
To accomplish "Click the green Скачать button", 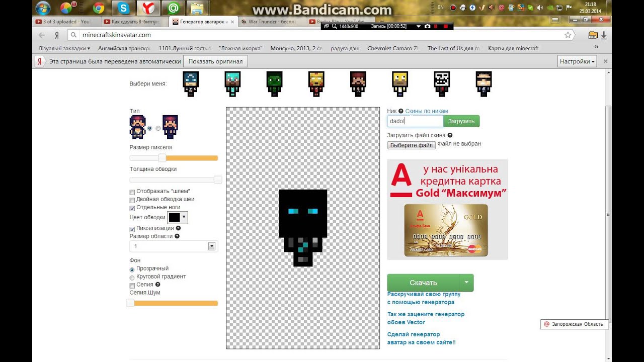I will [x=424, y=283].
